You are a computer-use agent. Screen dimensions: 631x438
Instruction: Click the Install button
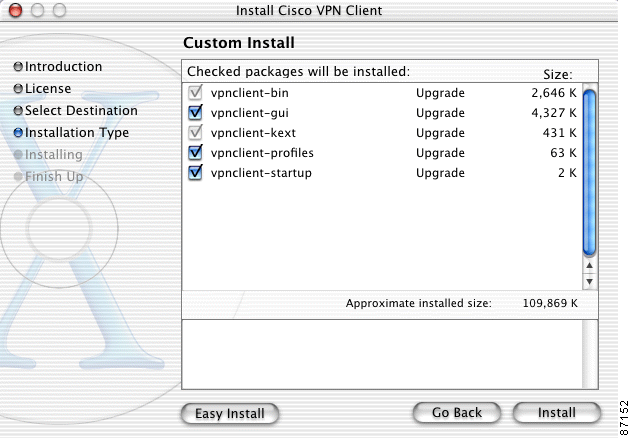tap(556, 413)
